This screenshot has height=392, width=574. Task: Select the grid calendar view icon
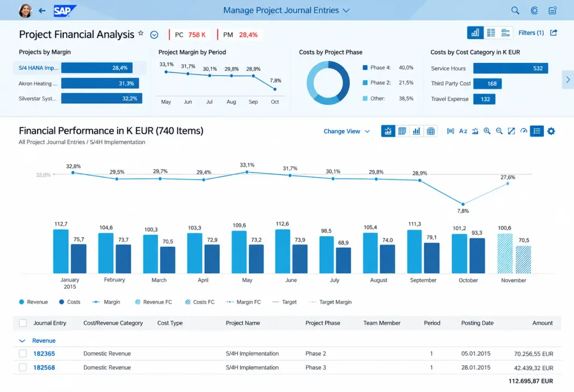(430, 131)
